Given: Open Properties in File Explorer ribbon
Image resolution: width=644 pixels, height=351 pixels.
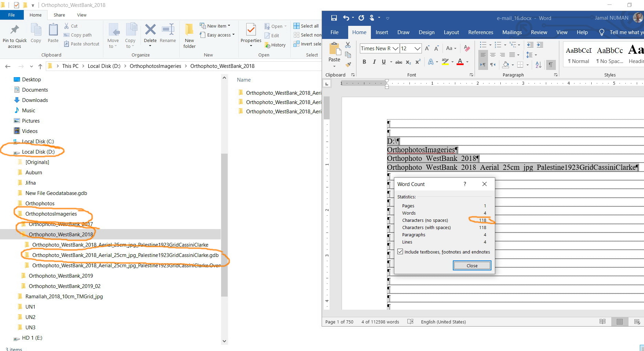Looking at the screenshot, I should tap(251, 35).
